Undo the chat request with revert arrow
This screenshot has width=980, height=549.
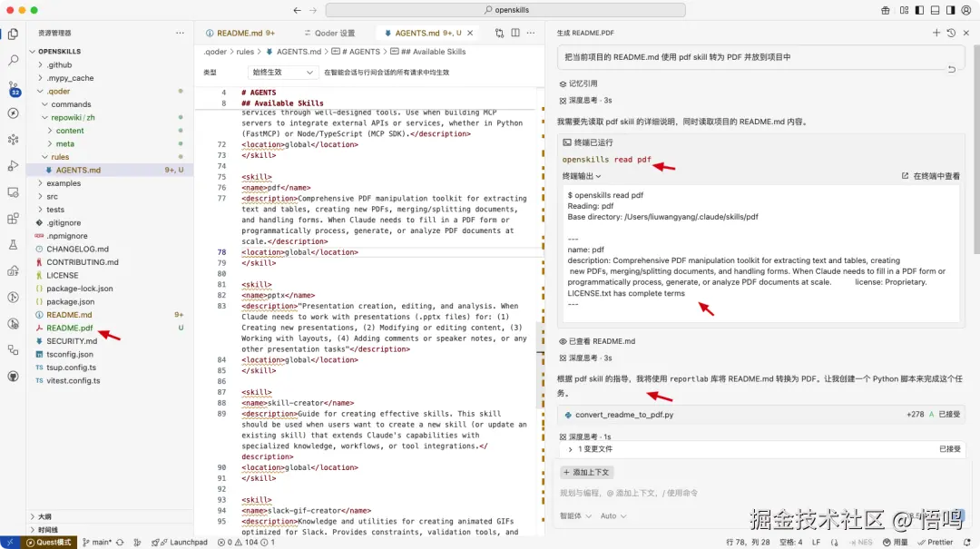pyautogui.click(x=952, y=69)
